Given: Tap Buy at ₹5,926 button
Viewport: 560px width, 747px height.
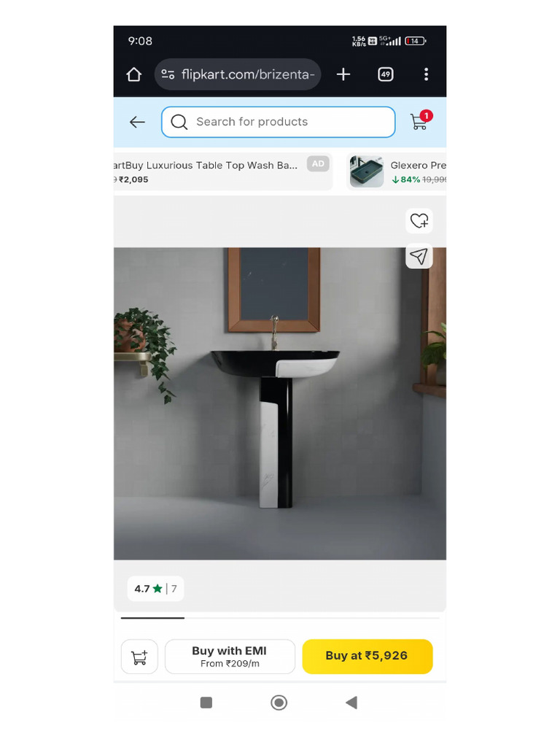Looking at the screenshot, I should pos(367,656).
